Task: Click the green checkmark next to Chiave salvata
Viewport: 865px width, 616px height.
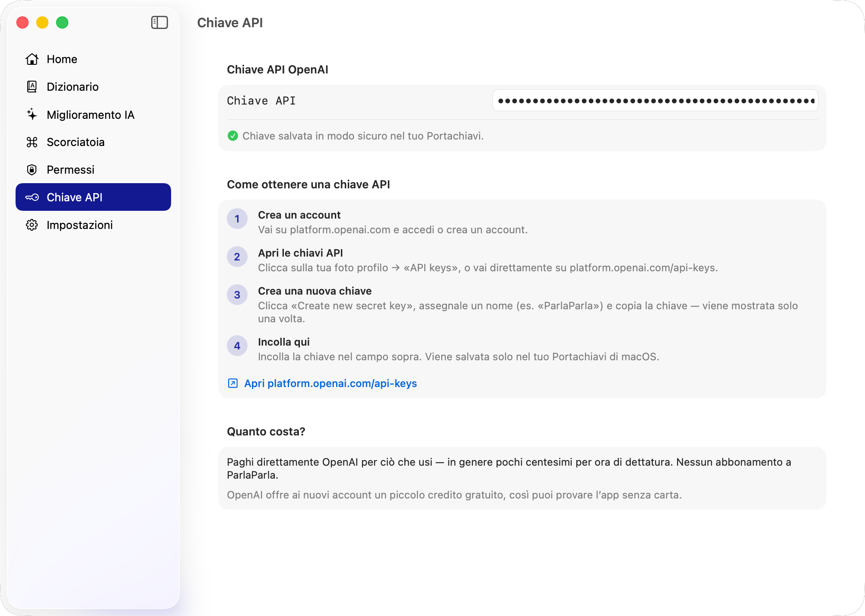Action: tap(233, 136)
